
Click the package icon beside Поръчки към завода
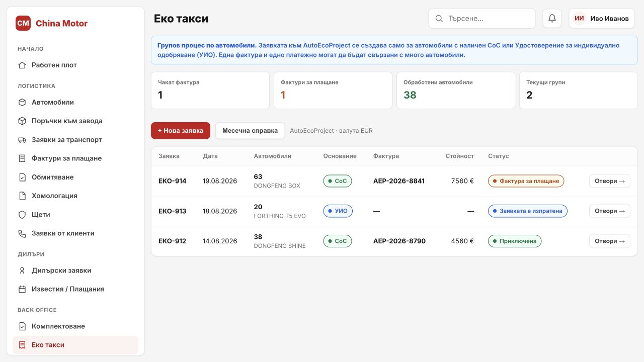coord(22,121)
